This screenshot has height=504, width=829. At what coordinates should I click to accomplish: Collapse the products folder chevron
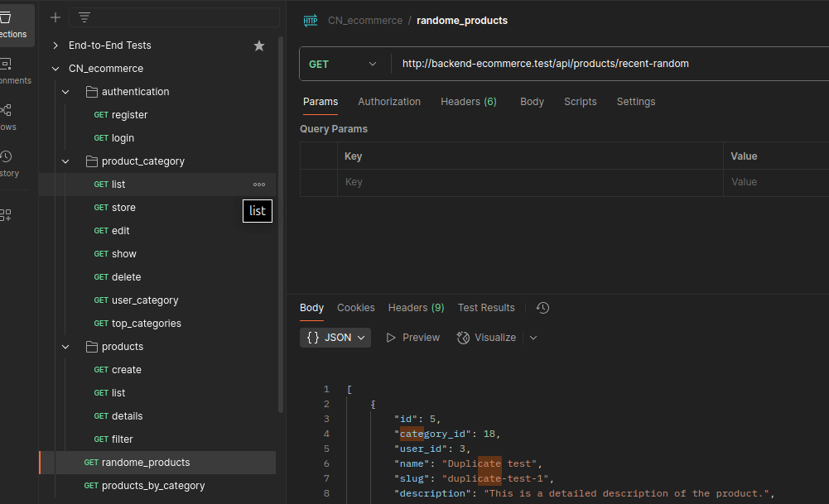point(65,347)
